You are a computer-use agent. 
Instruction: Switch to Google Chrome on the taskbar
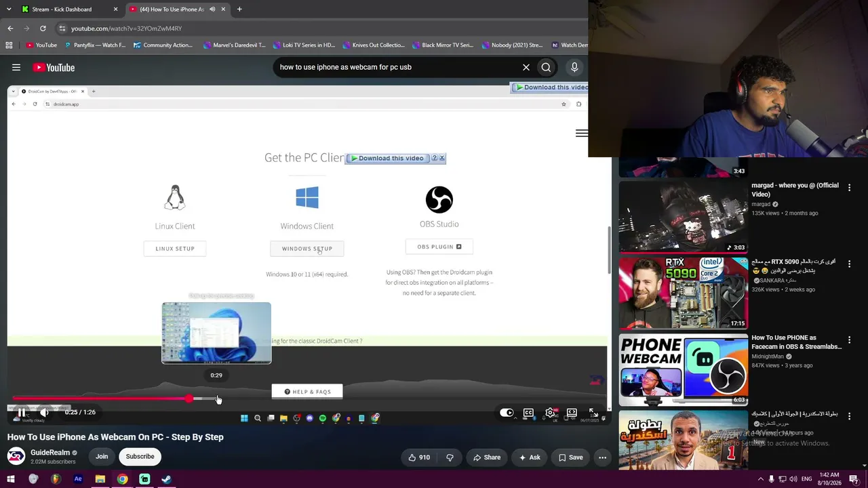click(x=122, y=479)
